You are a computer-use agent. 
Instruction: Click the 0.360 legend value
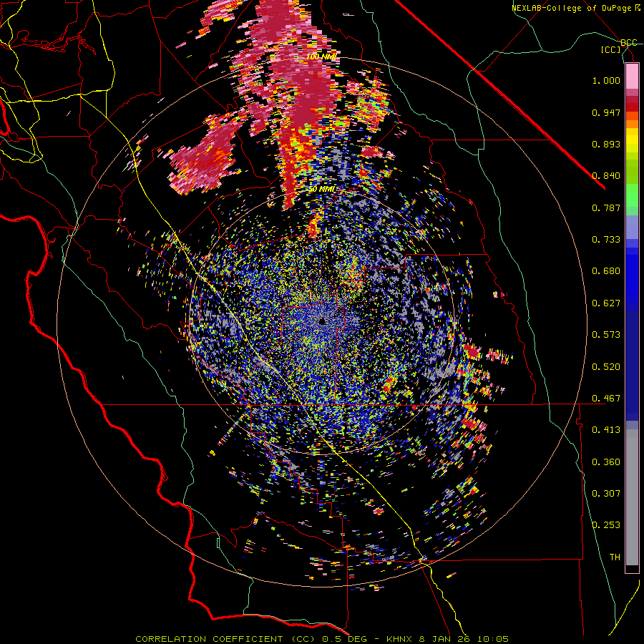(x=606, y=462)
